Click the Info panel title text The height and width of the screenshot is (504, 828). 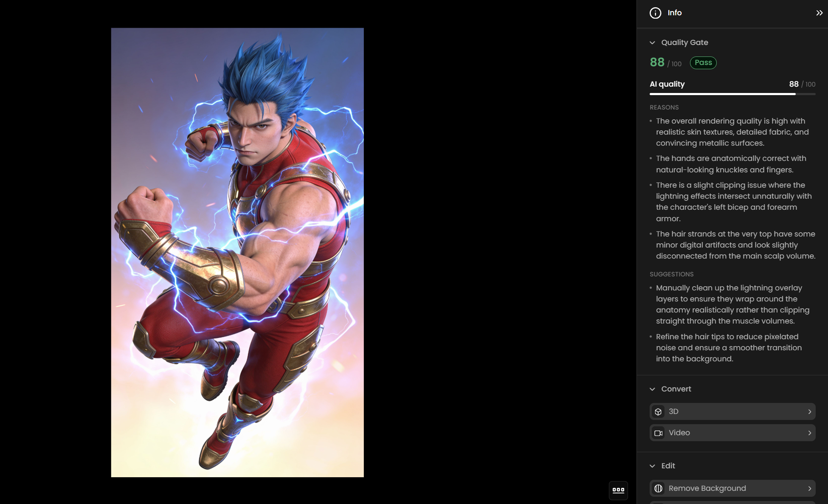coord(674,13)
